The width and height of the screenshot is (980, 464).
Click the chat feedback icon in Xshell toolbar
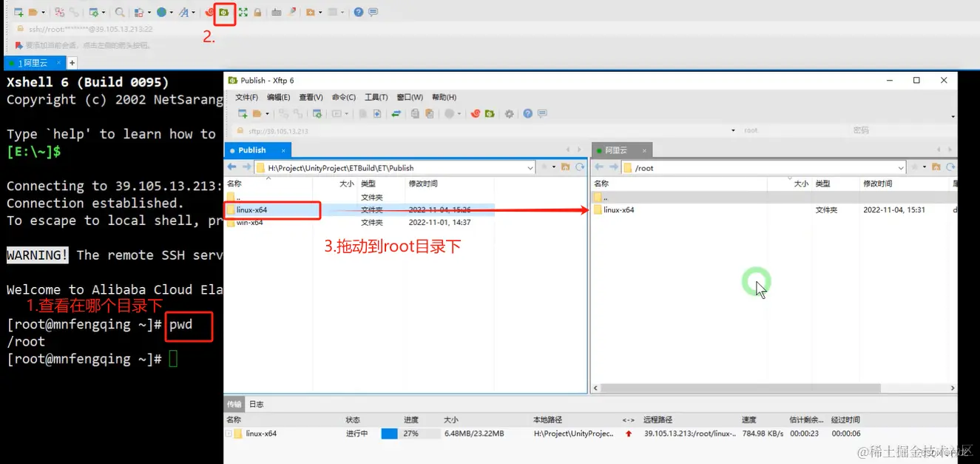click(374, 13)
